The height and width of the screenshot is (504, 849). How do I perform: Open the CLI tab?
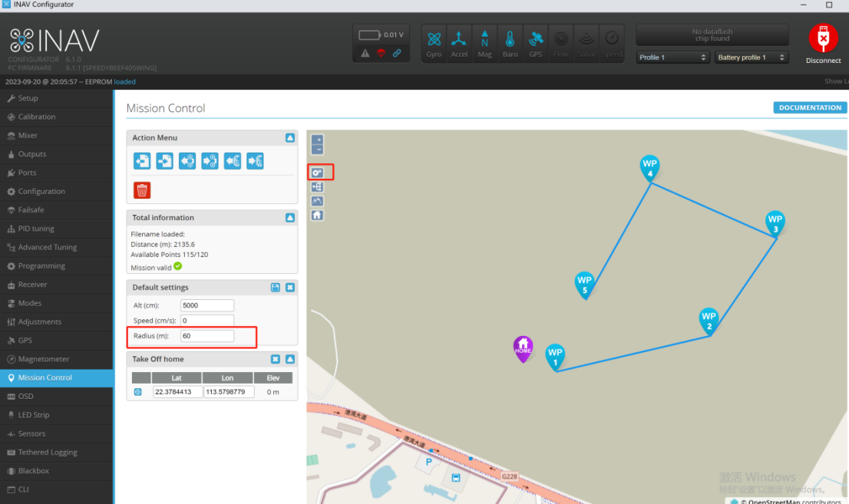[56, 489]
